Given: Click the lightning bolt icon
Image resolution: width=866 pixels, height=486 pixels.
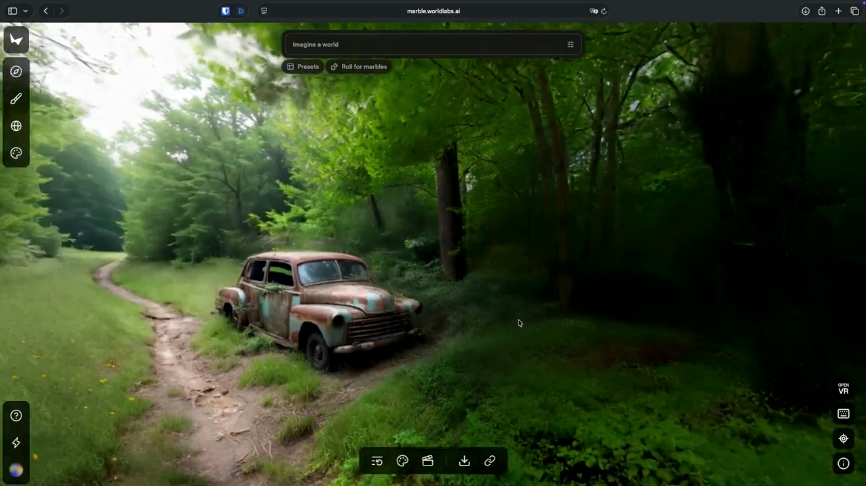Looking at the screenshot, I should (16, 442).
